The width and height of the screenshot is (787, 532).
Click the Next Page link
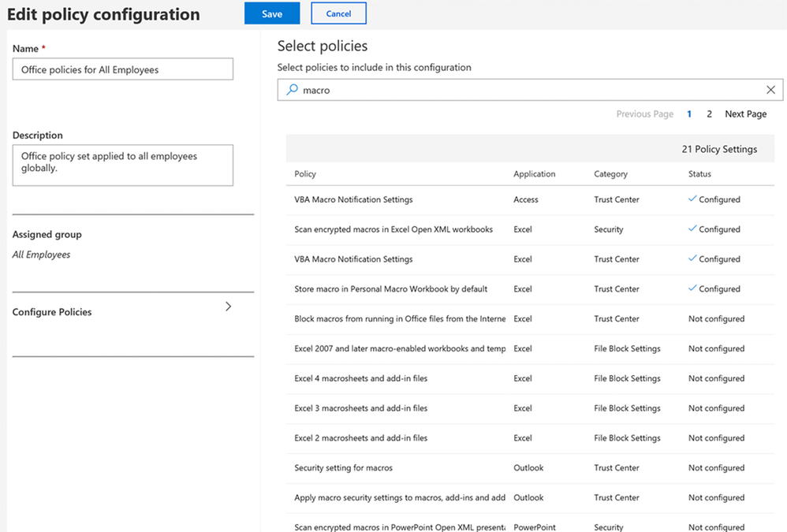click(745, 114)
